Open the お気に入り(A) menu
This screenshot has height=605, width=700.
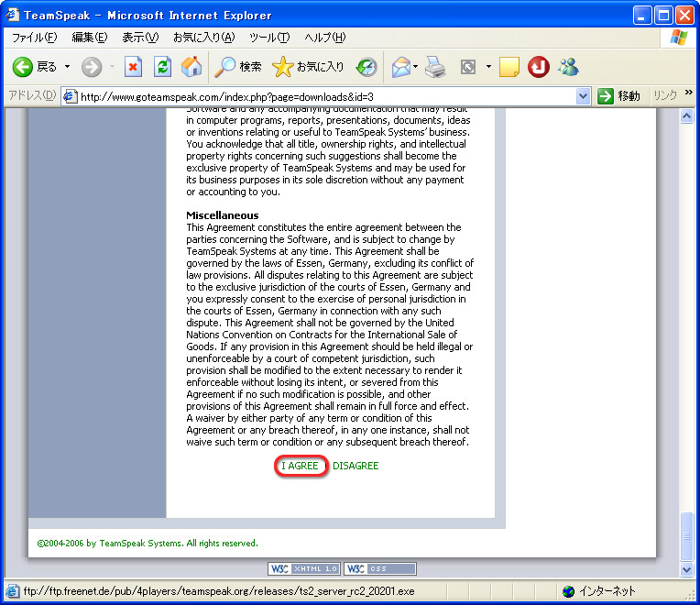tap(203, 38)
